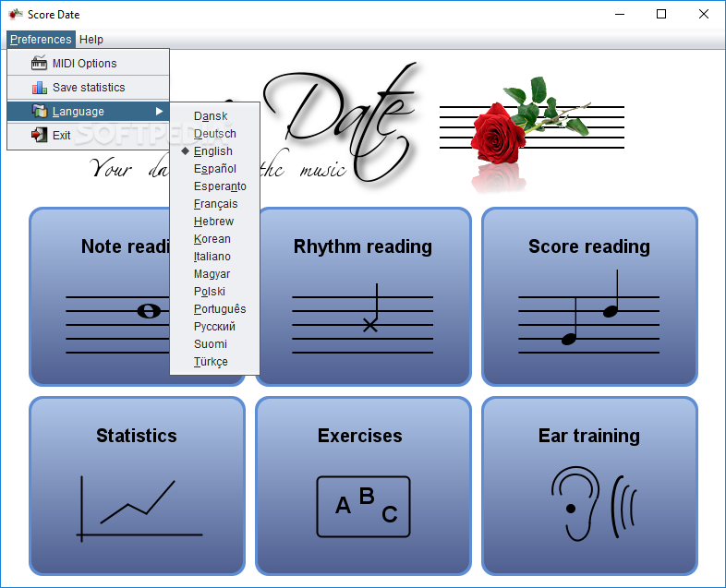Viewport: 726px width, 588px height.
Task: Choose Exit from the Preferences menu
Action: point(88,135)
